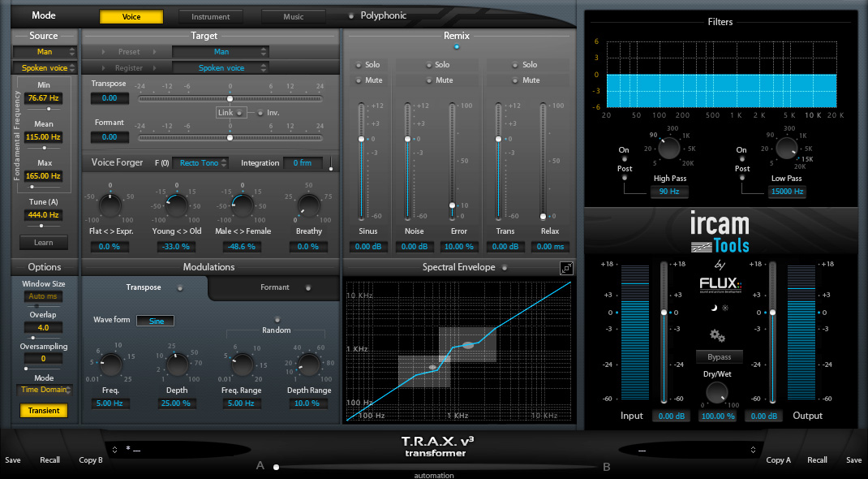Image resolution: width=868 pixels, height=479 pixels.
Task: Click the High Pass filter knob
Action: click(x=669, y=149)
